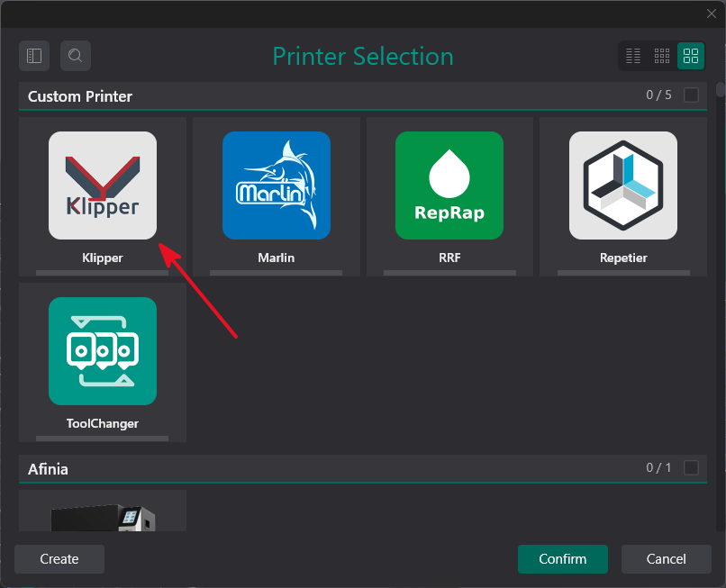
Task: Toggle the sidebar panel icon
Action: [x=34, y=56]
